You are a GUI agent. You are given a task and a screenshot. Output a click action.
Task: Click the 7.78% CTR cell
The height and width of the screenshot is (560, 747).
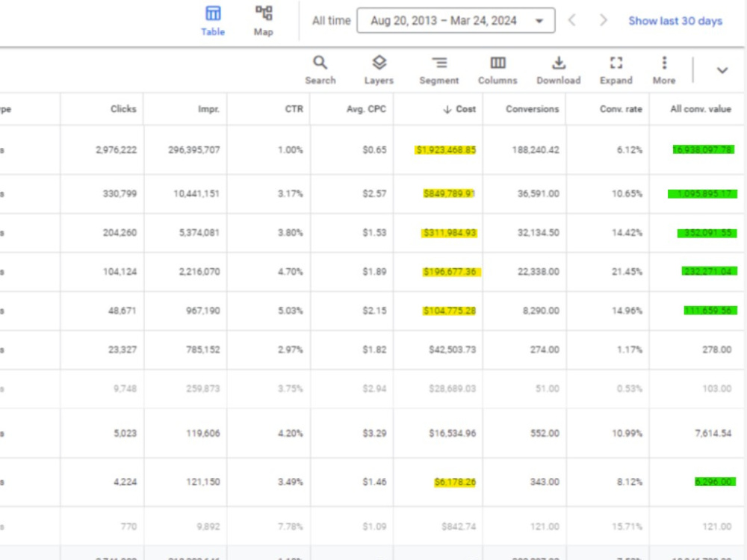click(x=290, y=526)
